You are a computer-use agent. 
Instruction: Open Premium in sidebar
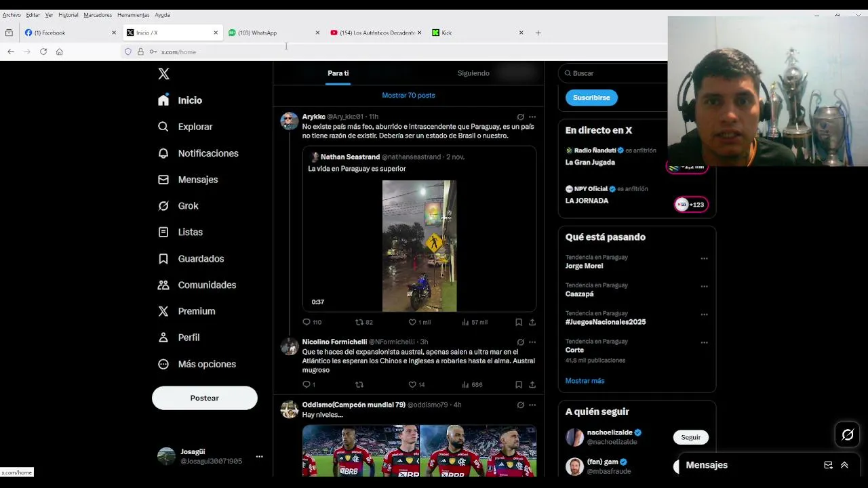click(186, 311)
